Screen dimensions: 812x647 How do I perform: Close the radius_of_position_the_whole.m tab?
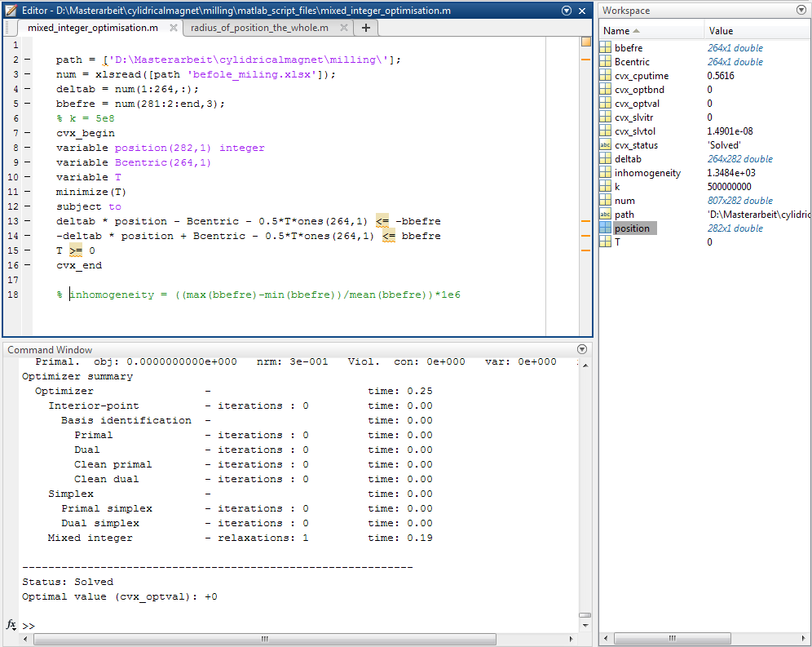pyautogui.click(x=344, y=28)
